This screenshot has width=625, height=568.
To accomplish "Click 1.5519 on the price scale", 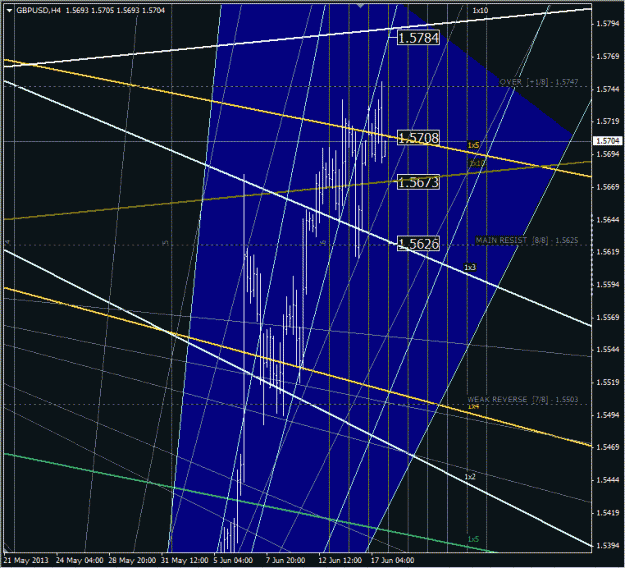I will point(608,383).
